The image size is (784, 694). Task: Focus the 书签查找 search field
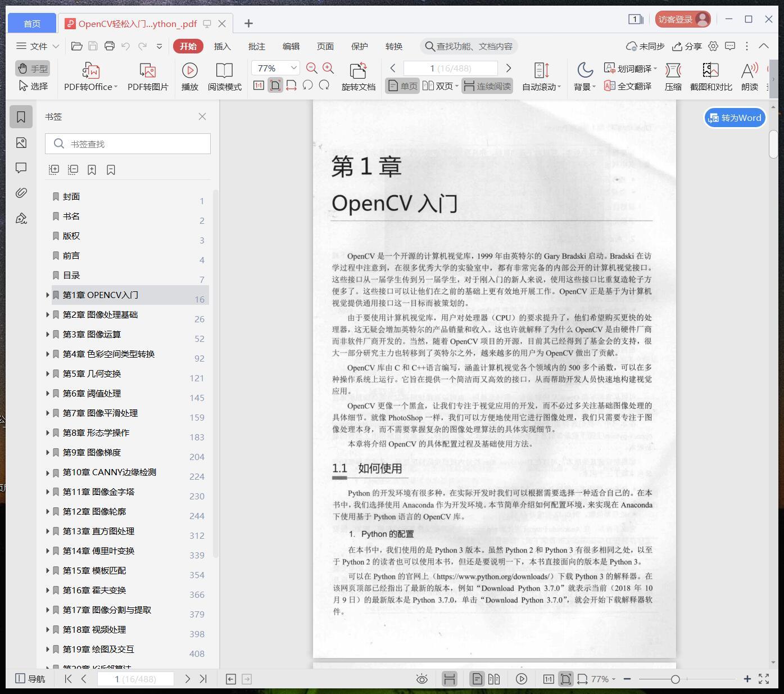128,144
